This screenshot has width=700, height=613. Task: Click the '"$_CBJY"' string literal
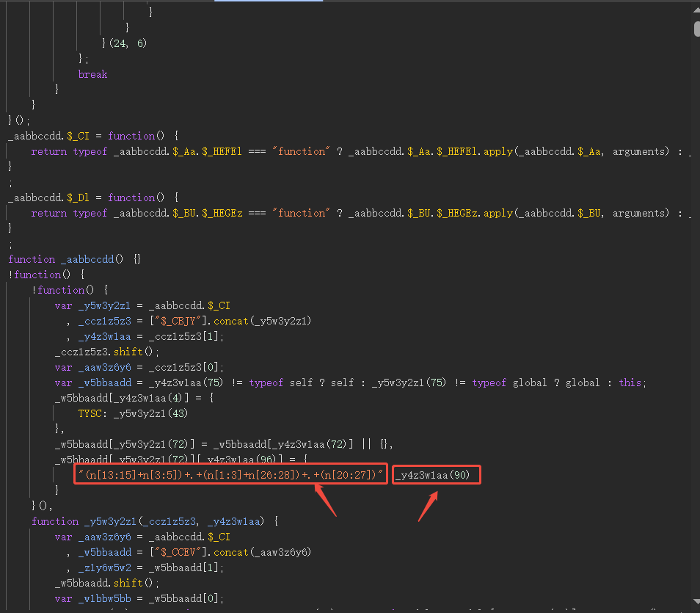click(x=181, y=322)
